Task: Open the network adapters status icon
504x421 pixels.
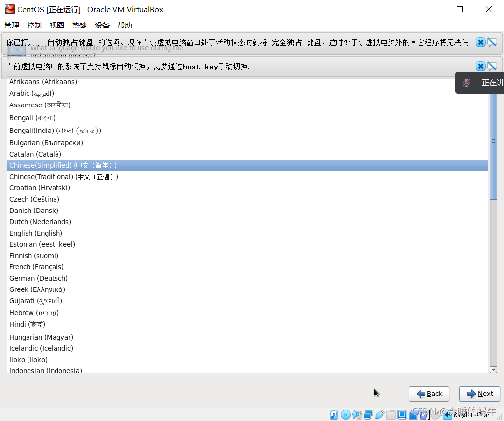Action: pyautogui.click(x=368, y=415)
